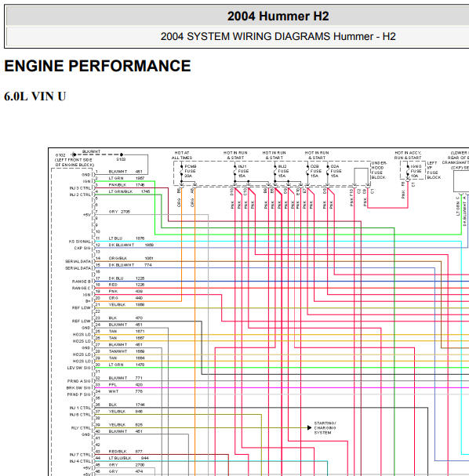Viewport: 469px width, 476px height.
Task: Click the "TAN/WHT" wire label at pin 28
Action: tap(118, 351)
